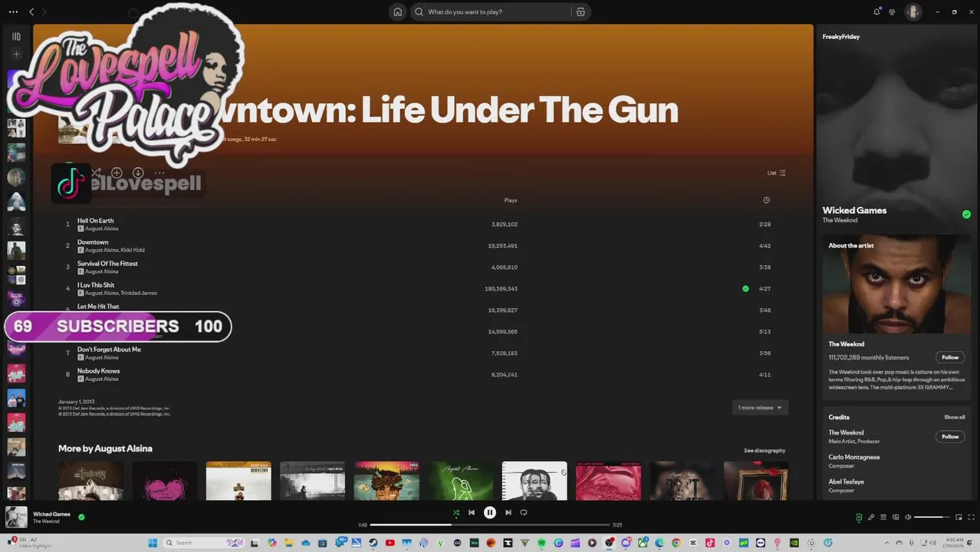Unlike Wicked Games in bottom player bar
The image size is (980, 552).
pyautogui.click(x=81, y=517)
